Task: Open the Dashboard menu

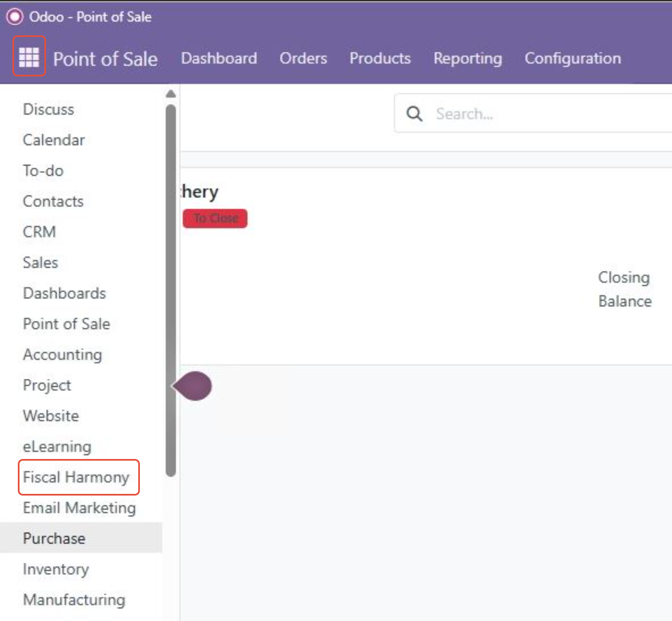Action: 219,58
